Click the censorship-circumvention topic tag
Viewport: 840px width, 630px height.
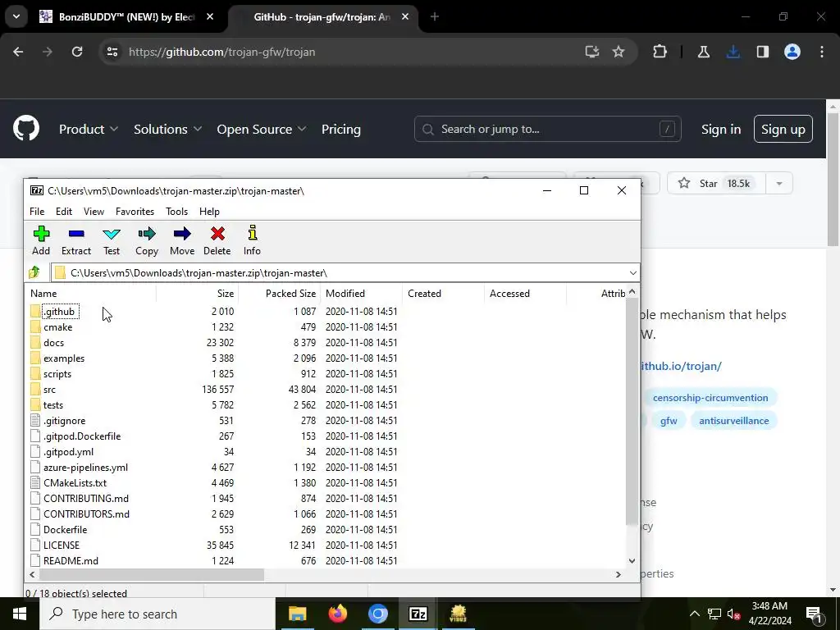pyautogui.click(x=710, y=398)
